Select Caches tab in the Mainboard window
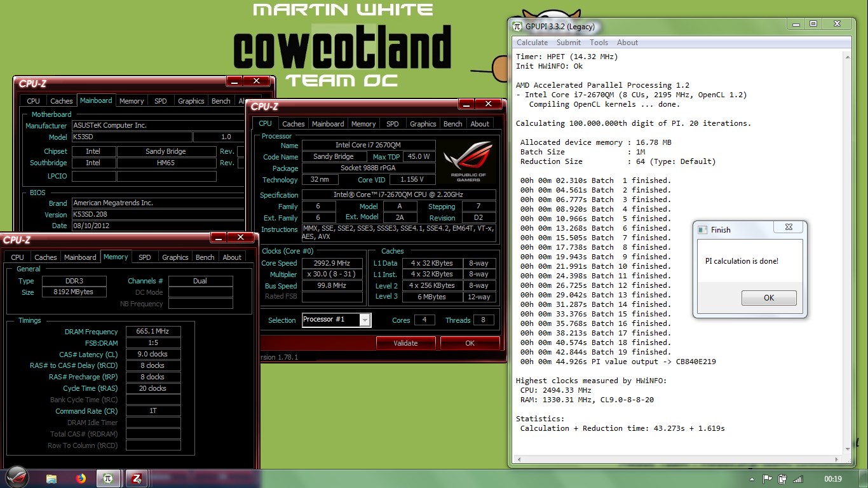The image size is (868, 488). point(61,101)
